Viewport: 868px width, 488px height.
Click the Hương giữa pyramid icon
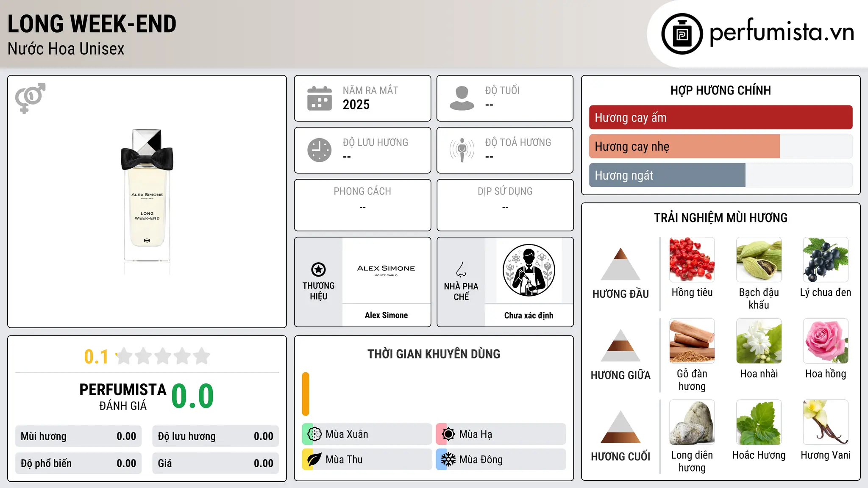pyautogui.click(x=620, y=345)
